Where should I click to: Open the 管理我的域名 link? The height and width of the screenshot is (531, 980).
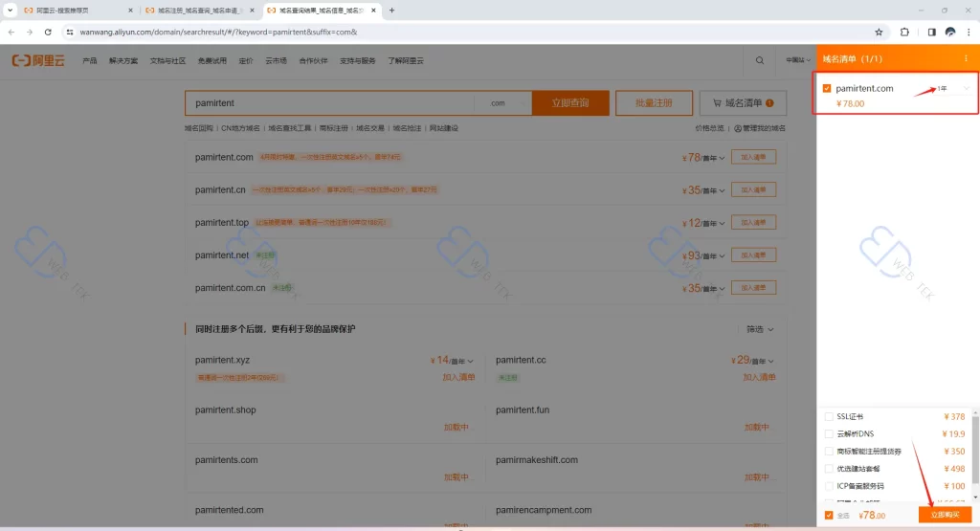pos(764,128)
